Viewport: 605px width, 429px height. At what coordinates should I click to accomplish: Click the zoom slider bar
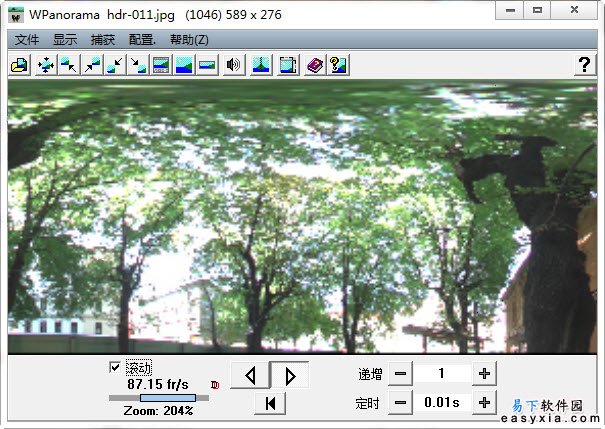[x=160, y=397]
